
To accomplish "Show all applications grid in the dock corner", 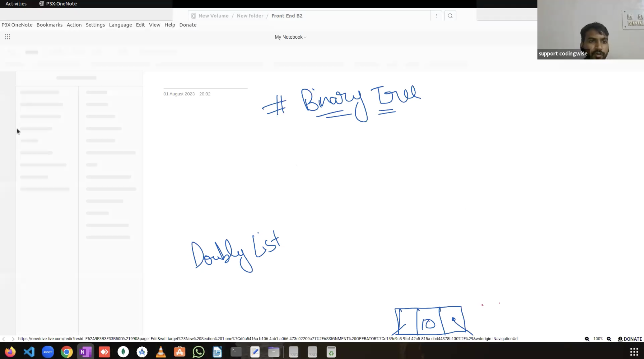I will click(x=634, y=352).
